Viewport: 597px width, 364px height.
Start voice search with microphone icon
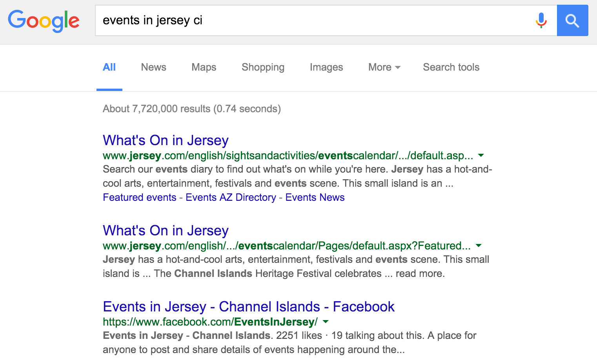(541, 20)
